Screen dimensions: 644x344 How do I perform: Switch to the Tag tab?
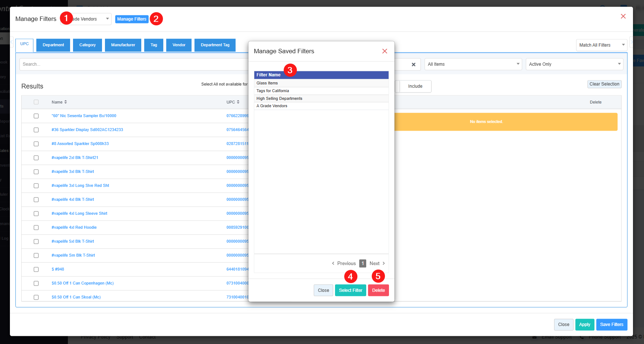(x=154, y=45)
